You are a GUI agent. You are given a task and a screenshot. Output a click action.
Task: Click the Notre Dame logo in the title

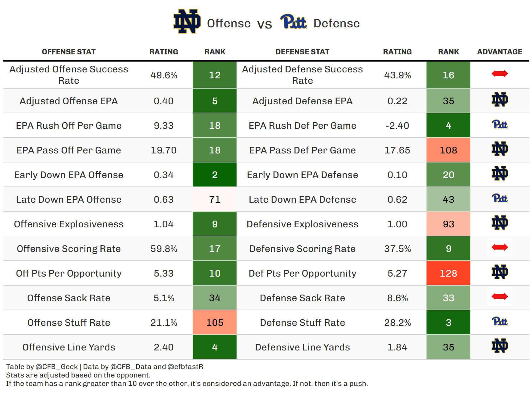(187, 21)
